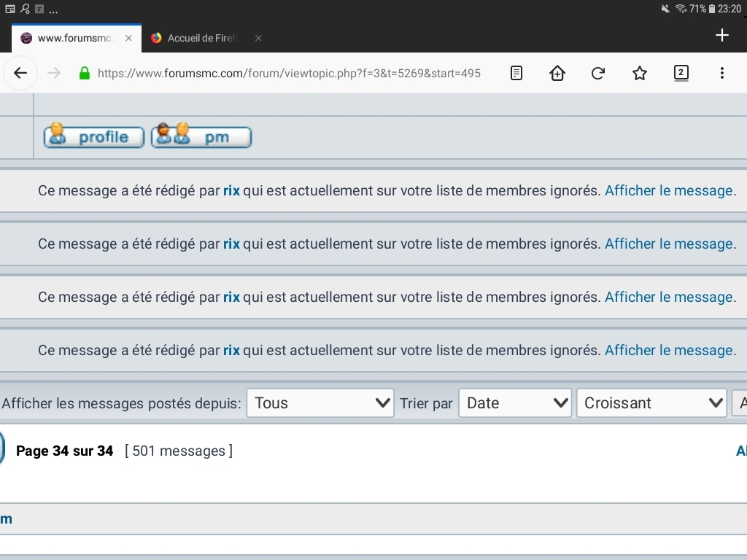The height and width of the screenshot is (560, 747).
Task: Send a private message via pm button
Action: [201, 136]
